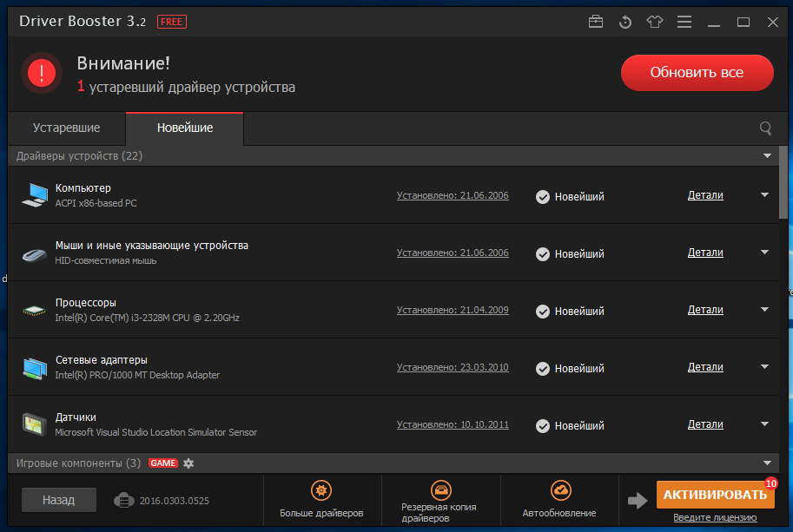Click the red warning exclamation icon
The width and height of the screenshot is (793, 532).
click(42, 73)
